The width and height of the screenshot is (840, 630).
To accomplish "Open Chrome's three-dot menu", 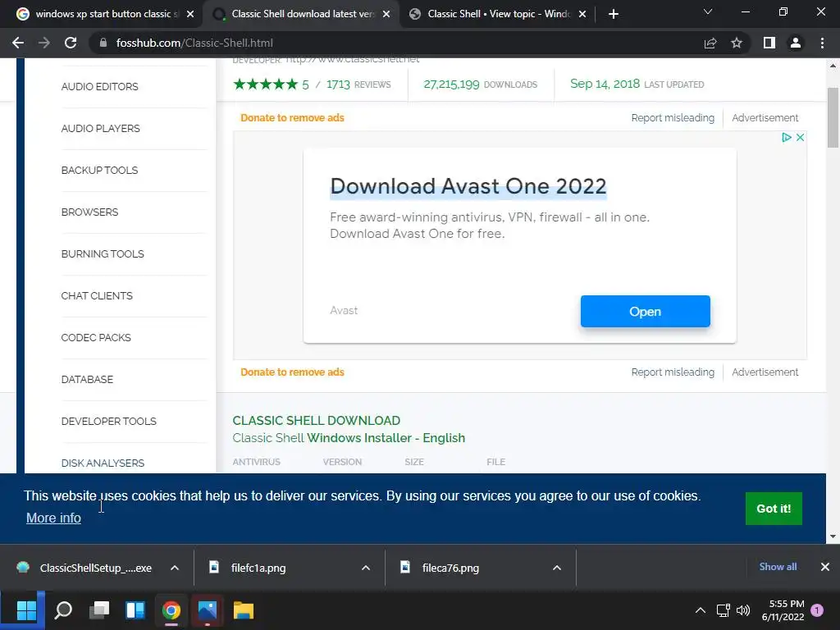I will point(822,43).
